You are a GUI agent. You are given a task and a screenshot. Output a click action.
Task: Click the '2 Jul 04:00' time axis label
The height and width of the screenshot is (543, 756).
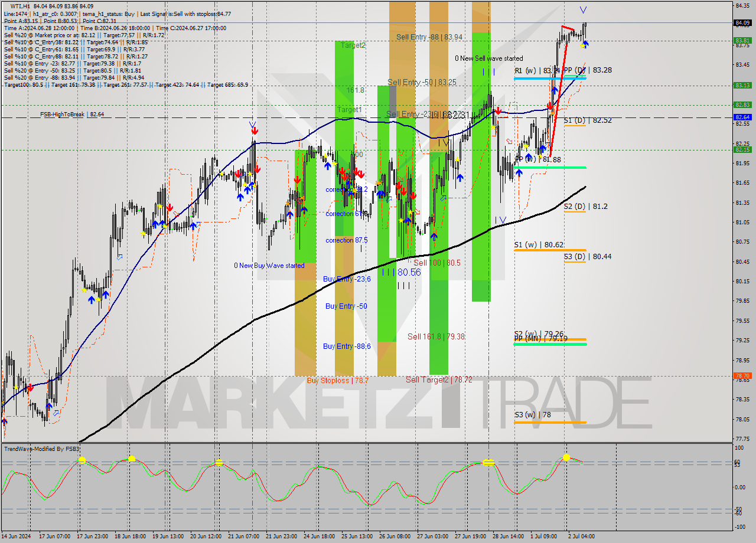(x=581, y=537)
